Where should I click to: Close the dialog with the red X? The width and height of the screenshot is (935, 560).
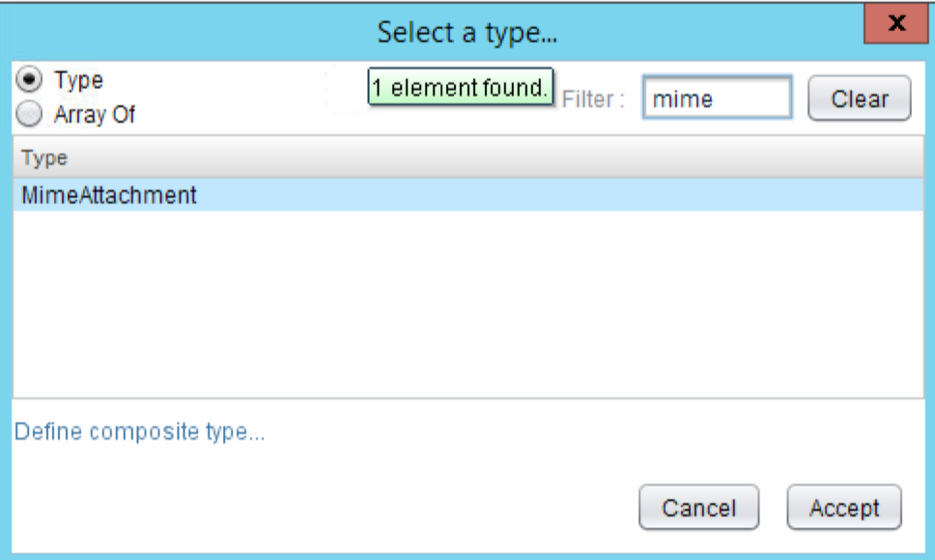click(895, 24)
